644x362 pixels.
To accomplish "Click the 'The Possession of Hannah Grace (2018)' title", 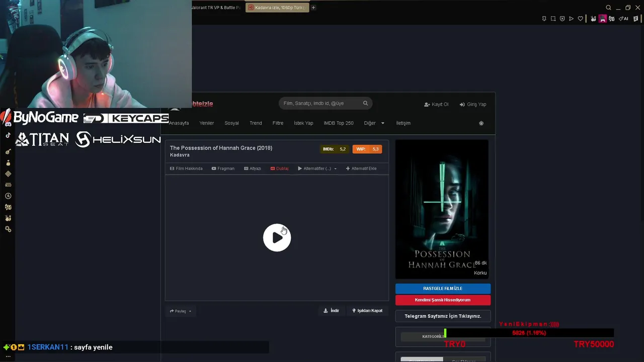I will click(x=221, y=148).
